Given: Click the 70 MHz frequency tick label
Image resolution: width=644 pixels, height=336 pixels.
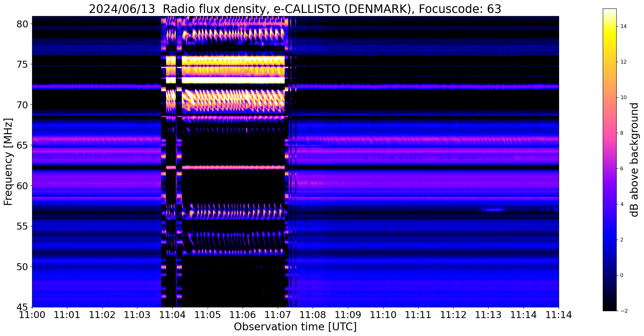Looking at the screenshot, I should coord(23,105).
